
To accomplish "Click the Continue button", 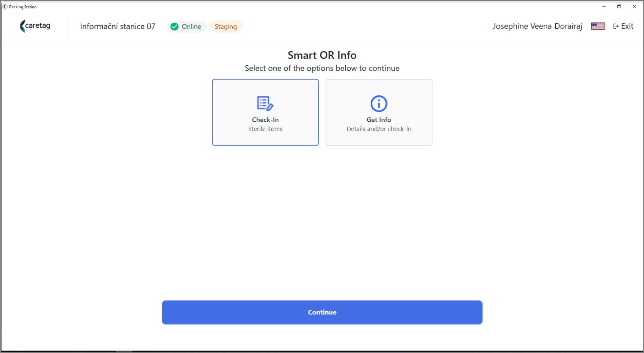I will tap(322, 312).
